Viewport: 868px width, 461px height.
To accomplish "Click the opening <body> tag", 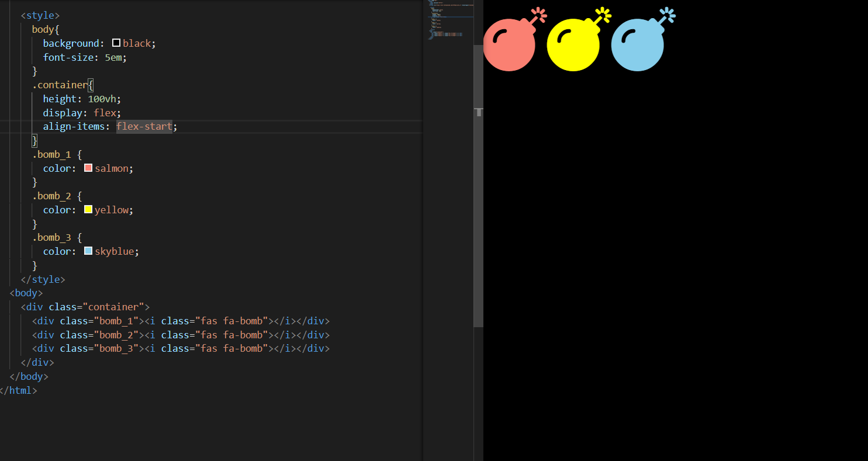I will point(26,293).
